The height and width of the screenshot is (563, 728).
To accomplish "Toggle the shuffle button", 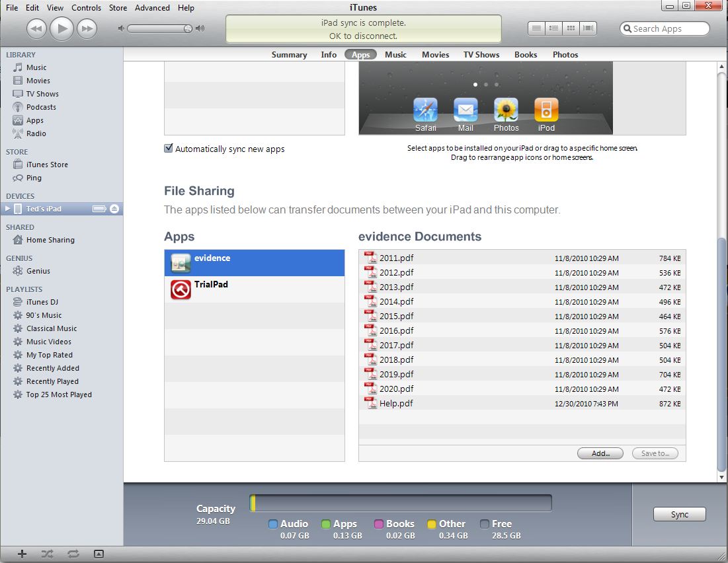I will coord(47,554).
